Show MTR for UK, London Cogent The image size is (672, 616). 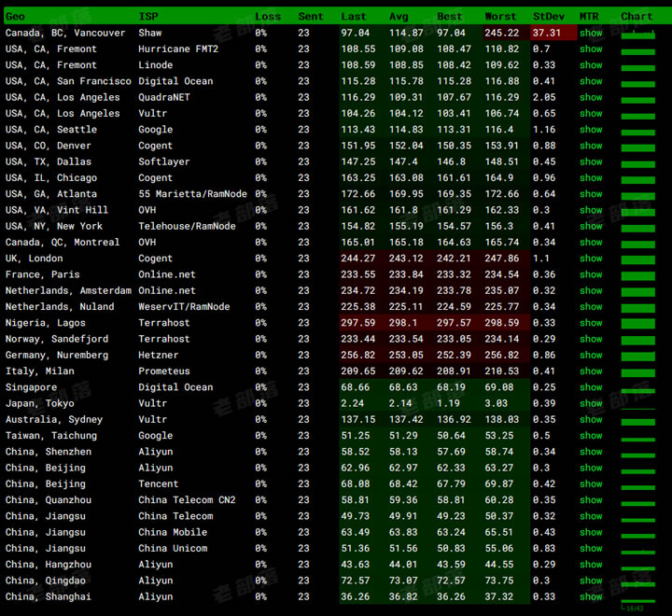pos(591,259)
